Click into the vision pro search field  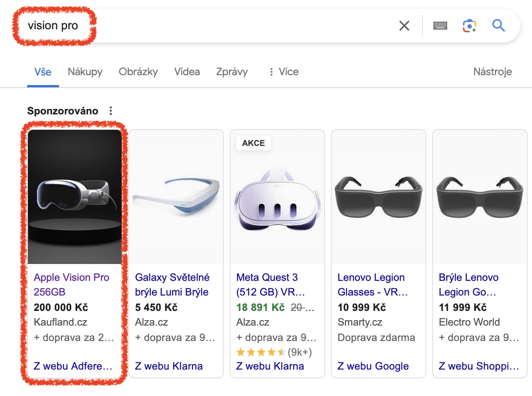click(220, 26)
